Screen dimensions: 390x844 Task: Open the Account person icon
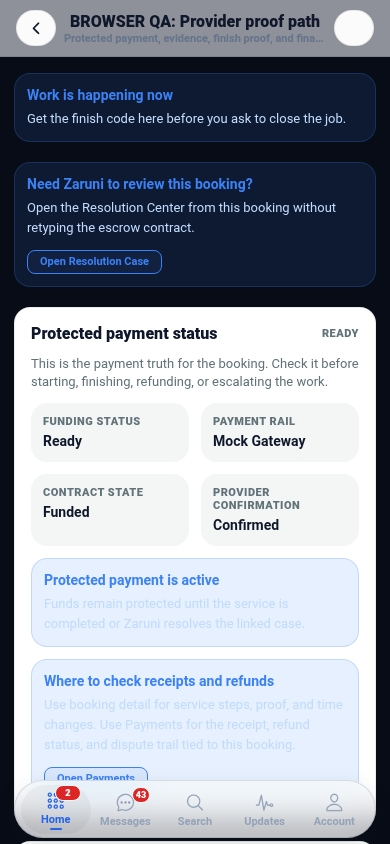334,803
